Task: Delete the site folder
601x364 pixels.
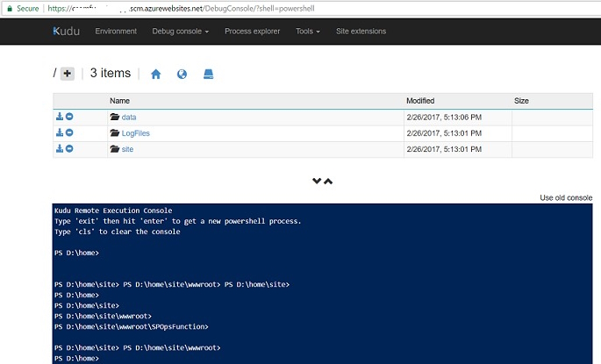Action: pyautogui.click(x=69, y=148)
